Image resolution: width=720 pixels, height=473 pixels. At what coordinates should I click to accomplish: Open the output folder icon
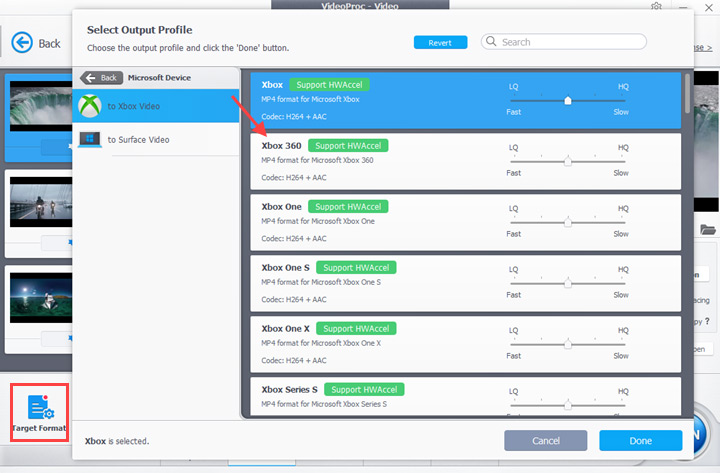pos(708,229)
